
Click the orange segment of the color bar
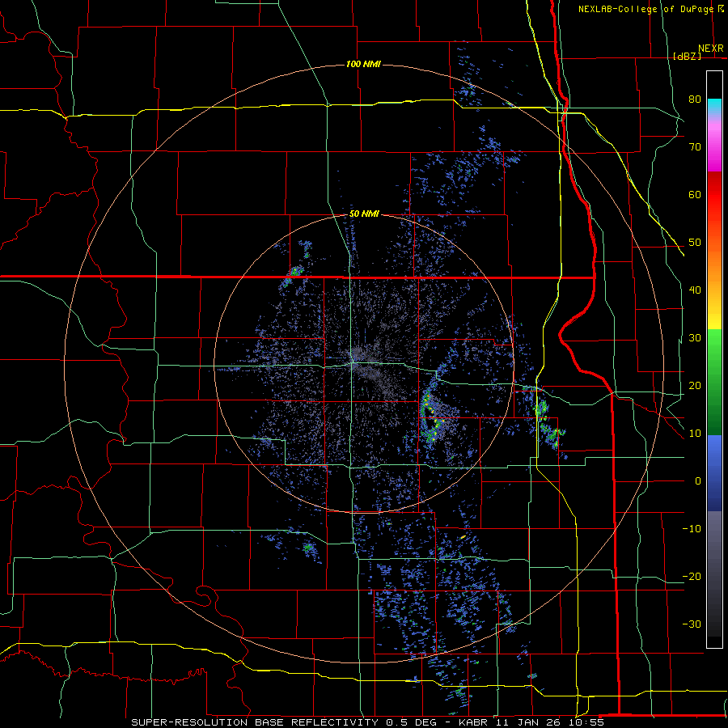714,267
